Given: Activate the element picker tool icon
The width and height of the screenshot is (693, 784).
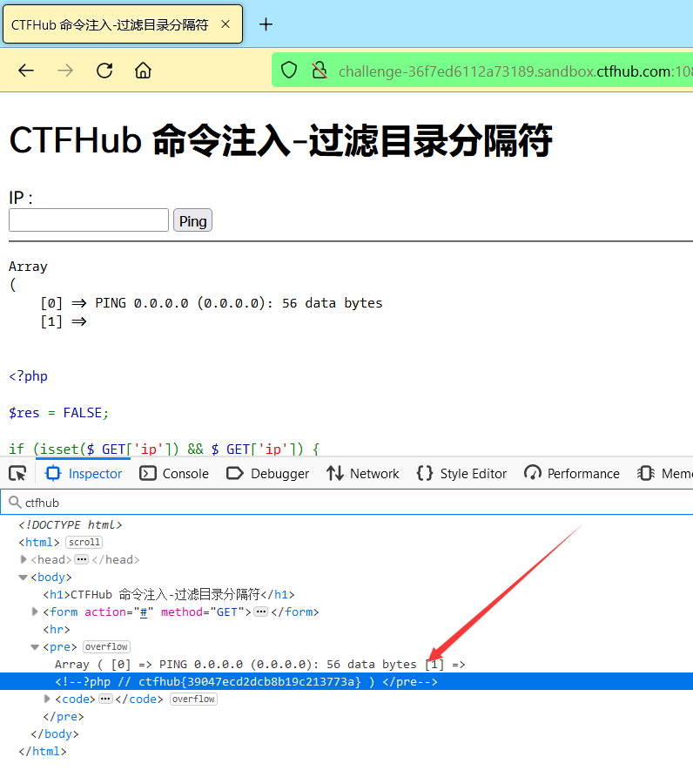Looking at the screenshot, I should [17, 473].
